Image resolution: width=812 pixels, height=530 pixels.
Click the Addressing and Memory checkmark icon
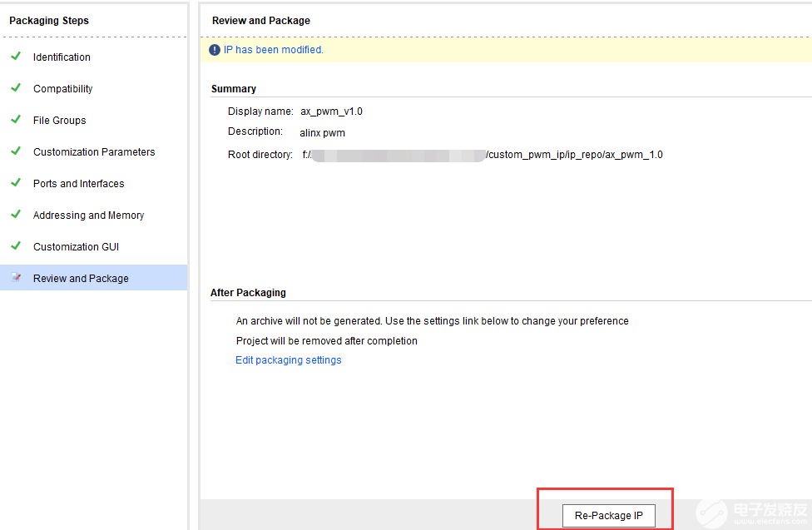15,215
